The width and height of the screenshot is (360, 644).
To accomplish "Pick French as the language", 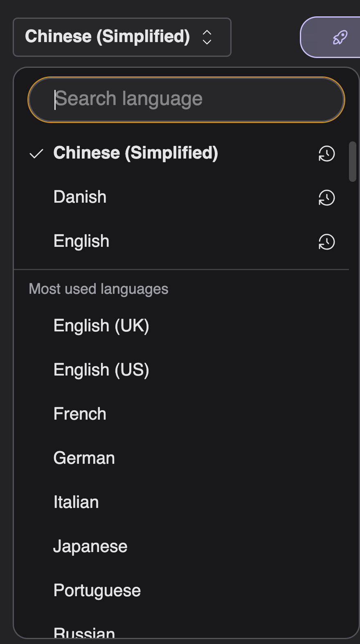I will [x=80, y=414].
